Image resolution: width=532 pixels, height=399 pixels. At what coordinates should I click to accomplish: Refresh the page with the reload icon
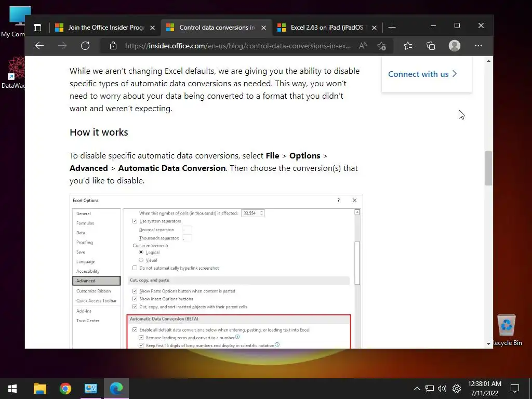pos(85,46)
